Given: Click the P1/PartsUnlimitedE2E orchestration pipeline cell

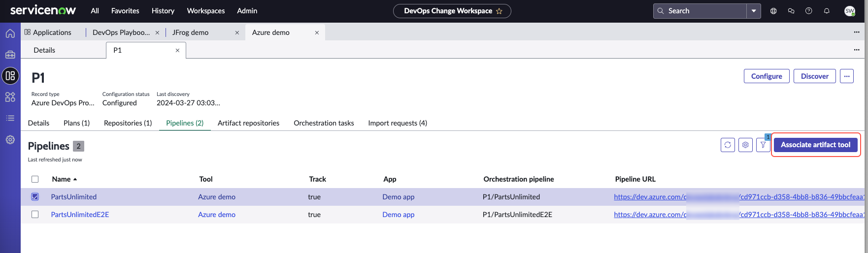Looking at the screenshot, I should 518,215.
